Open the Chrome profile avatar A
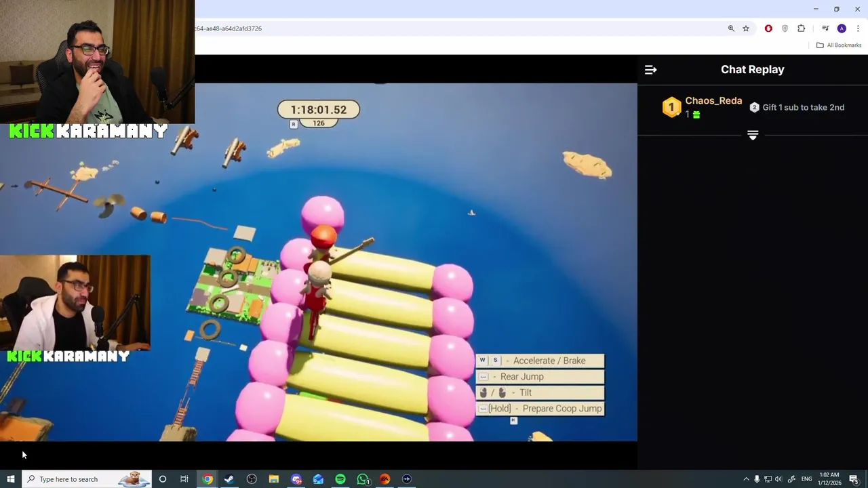Viewport: 868px width, 488px height. click(x=842, y=28)
